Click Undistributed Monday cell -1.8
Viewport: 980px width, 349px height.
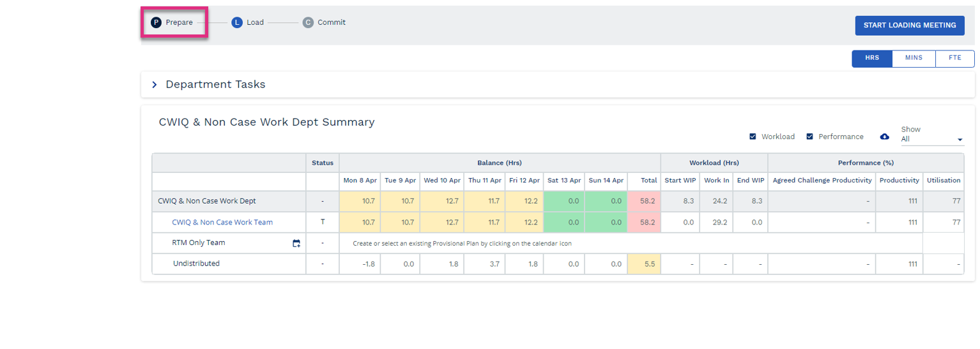click(x=360, y=264)
